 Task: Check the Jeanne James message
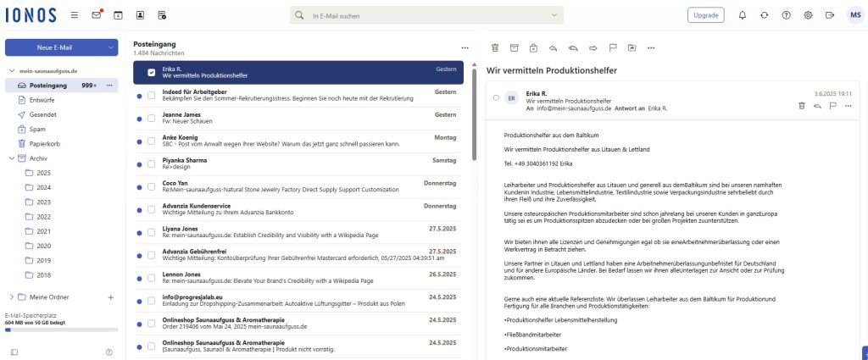pyautogui.click(x=151, y=119)
